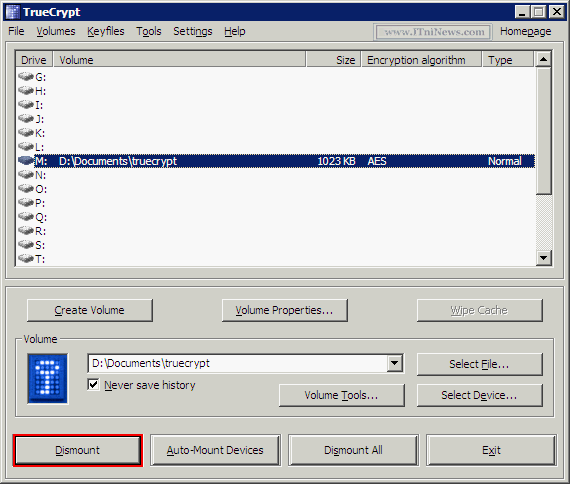Click the P: drive icon
The image size is (570, 484).
(26, 203)
